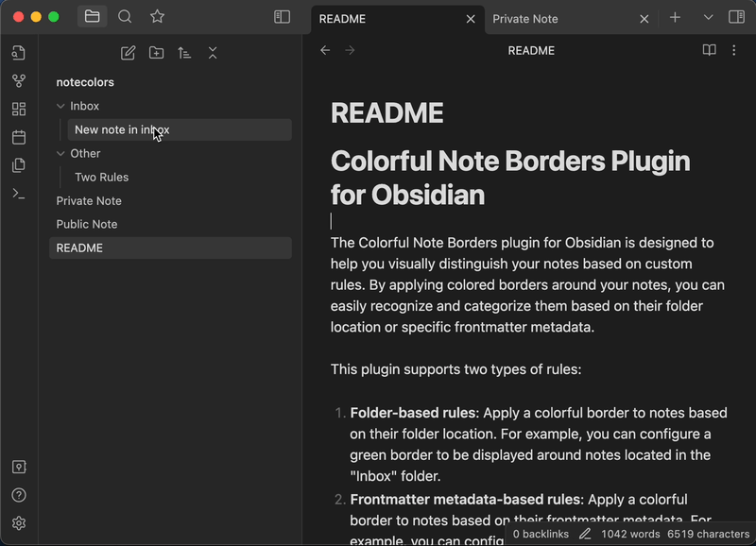
Task: Open the tab list dropdown chevron
Action: pos(708,17)
